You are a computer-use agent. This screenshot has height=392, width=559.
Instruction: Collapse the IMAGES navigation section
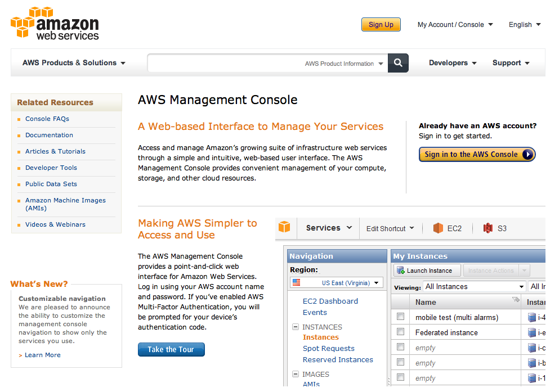(295, 374)
